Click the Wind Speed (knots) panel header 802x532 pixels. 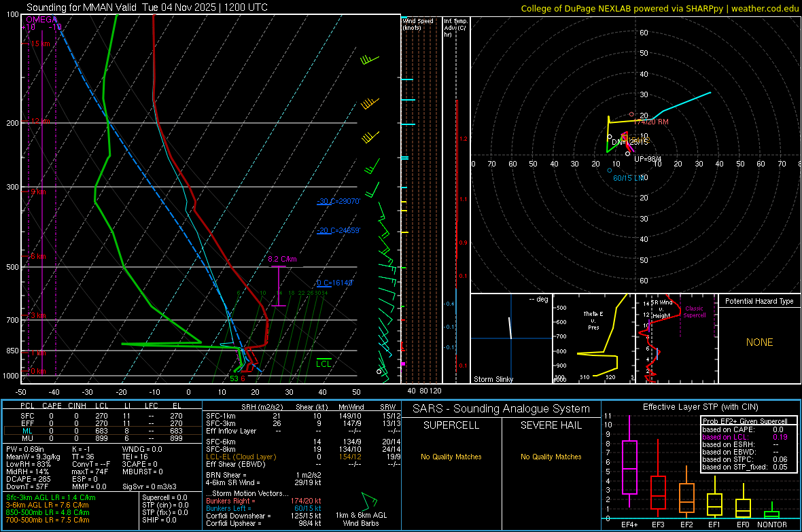coord(418,24)
